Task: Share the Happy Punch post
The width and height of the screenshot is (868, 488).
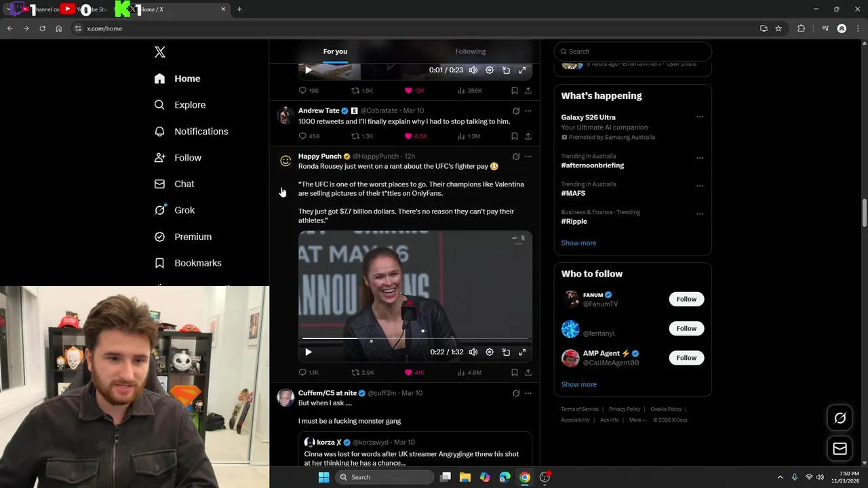Action: tap(528, 372)
